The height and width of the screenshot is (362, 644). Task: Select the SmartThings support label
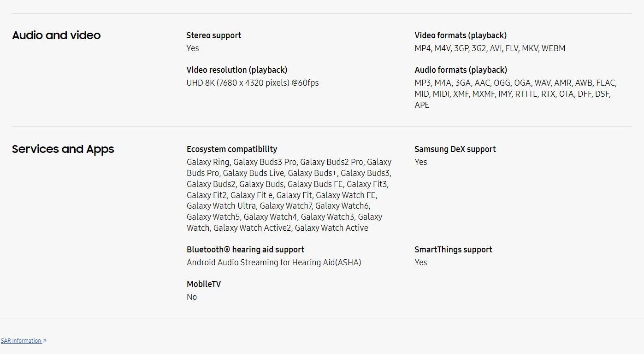(x=453, y=250)
